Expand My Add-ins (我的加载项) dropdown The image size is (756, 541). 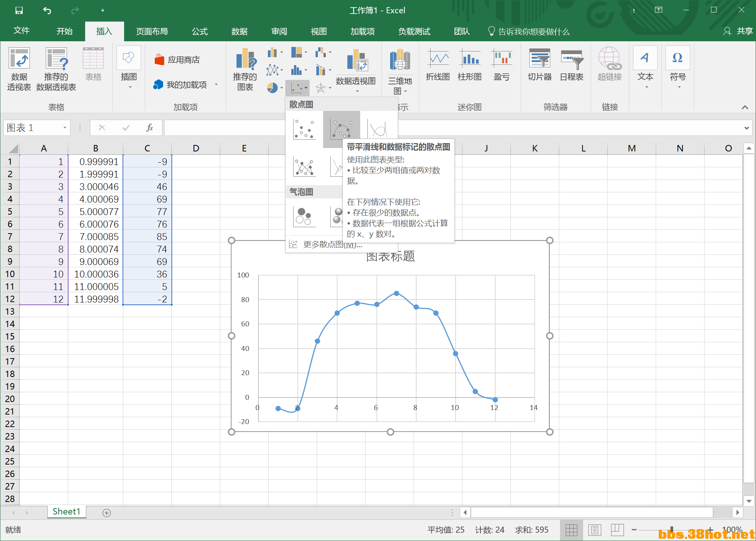click(x=216, y=84)
